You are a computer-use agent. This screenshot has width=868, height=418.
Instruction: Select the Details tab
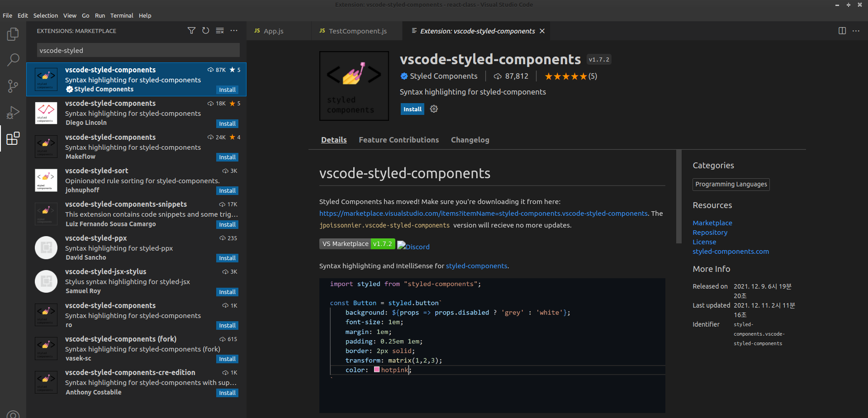point(334,140)
